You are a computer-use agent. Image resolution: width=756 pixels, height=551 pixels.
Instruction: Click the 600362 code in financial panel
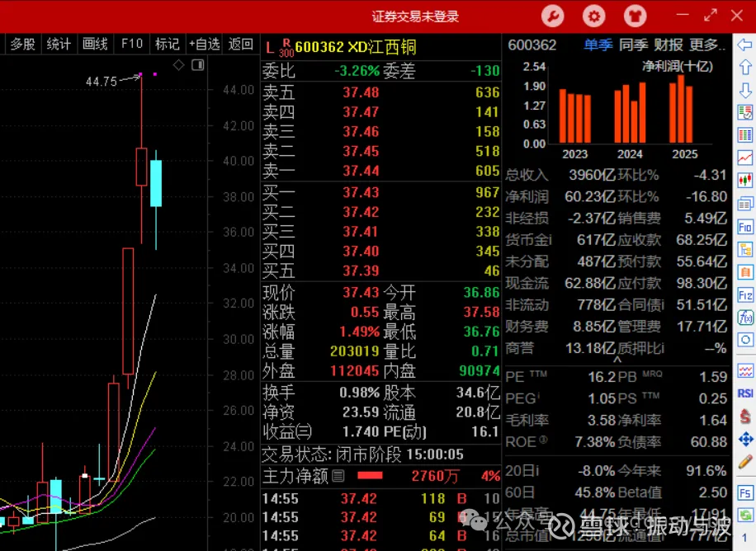532,45
